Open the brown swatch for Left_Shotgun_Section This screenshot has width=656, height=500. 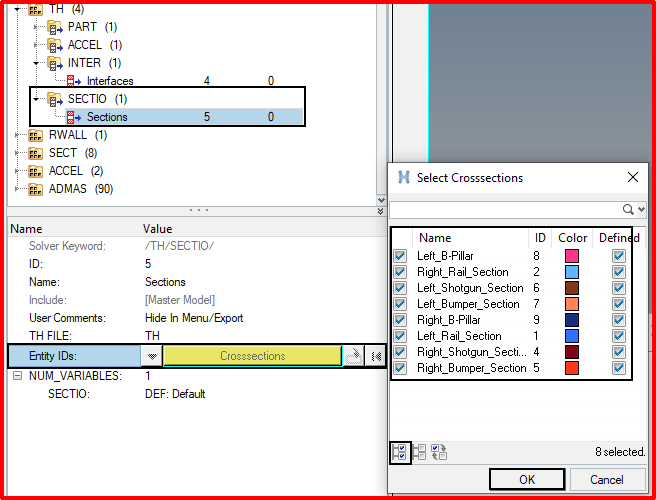click(572, 288)
